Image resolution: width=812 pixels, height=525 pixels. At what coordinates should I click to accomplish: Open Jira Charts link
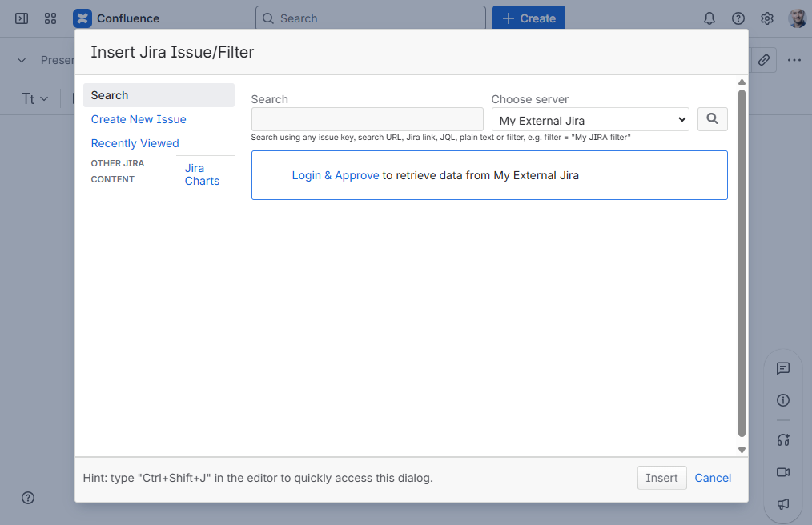click(202, 174)
